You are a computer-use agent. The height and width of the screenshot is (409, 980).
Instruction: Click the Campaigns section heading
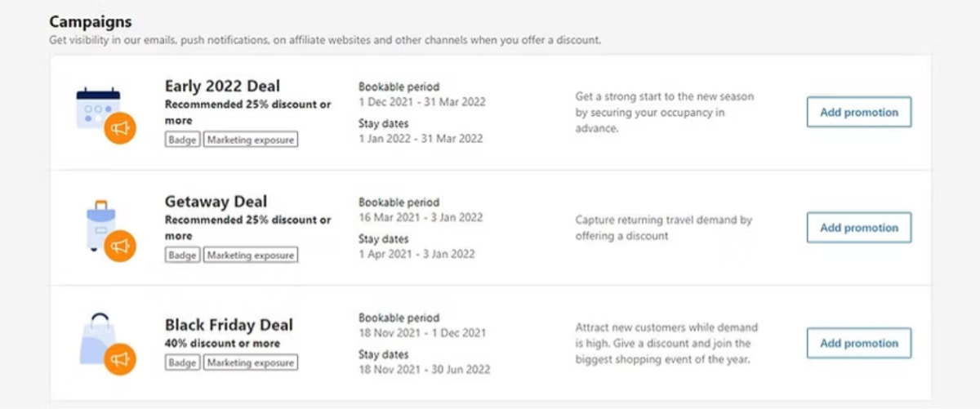click(x=91, y=22)
